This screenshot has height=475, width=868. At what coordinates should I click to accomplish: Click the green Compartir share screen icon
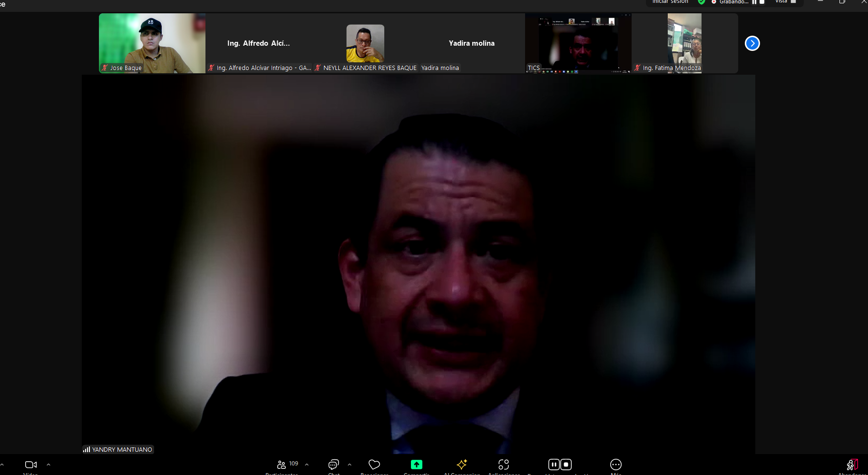pyautogui.click(x=416, y=465)
